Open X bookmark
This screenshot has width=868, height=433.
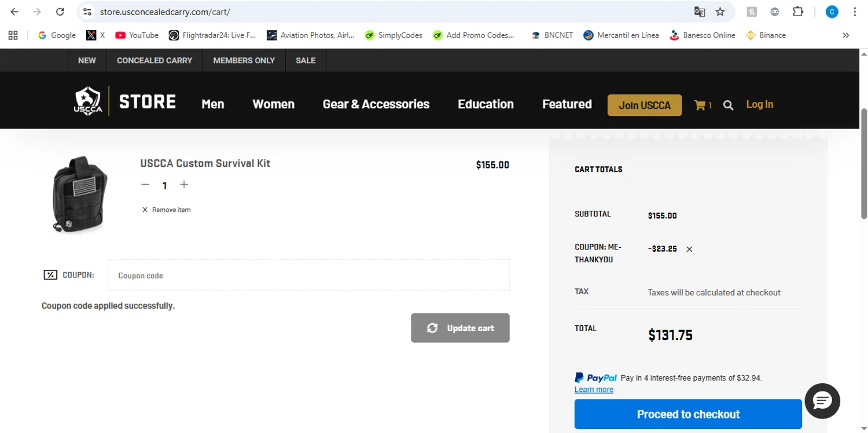click(x=95, y=35)
